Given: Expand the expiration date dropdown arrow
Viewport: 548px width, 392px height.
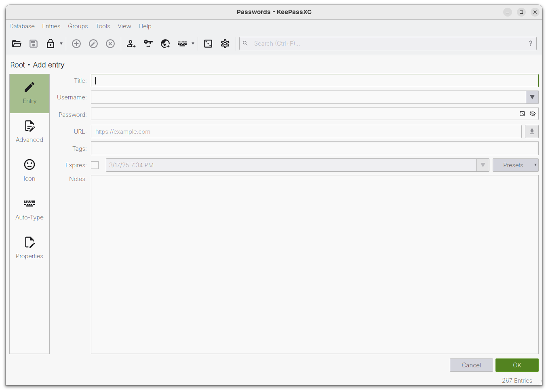Looking at the screenshot, I should pyautogui.click(x=483, y=165).
